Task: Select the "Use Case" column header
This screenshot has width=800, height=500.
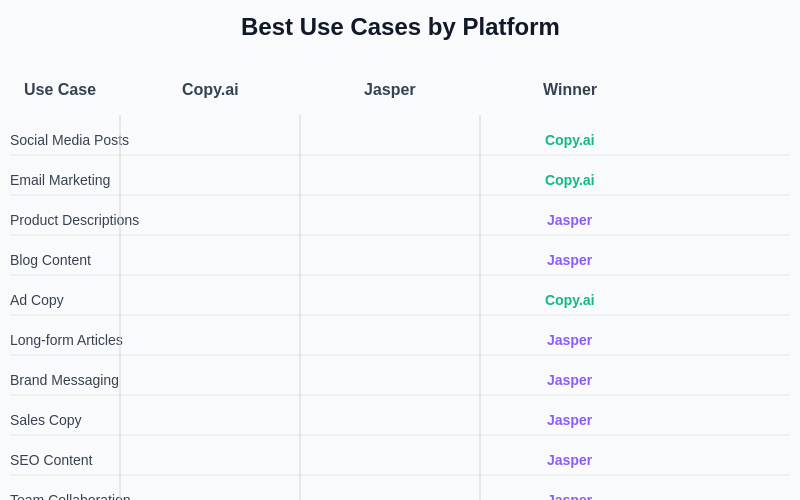Action: [60, 90]
